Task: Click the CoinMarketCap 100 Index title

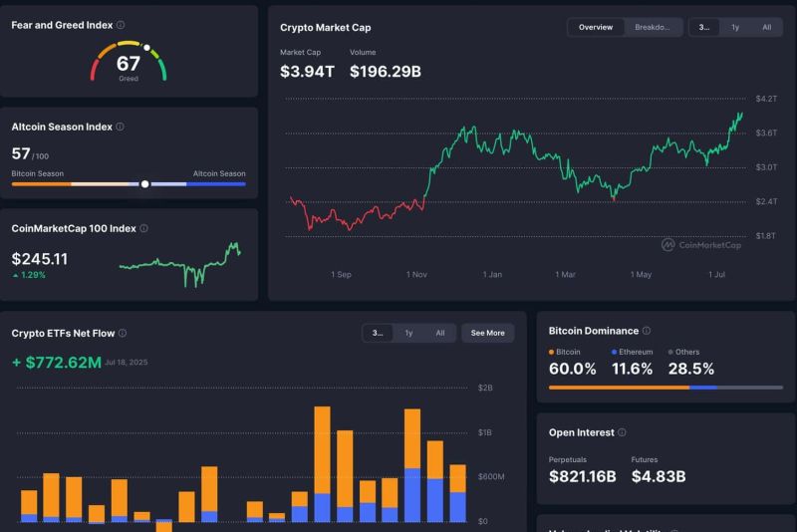Action: [74, 229]
